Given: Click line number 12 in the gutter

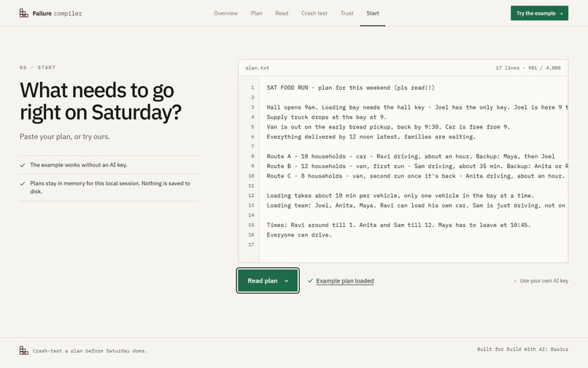Looking at the screenshot, I should click(251, 195).
